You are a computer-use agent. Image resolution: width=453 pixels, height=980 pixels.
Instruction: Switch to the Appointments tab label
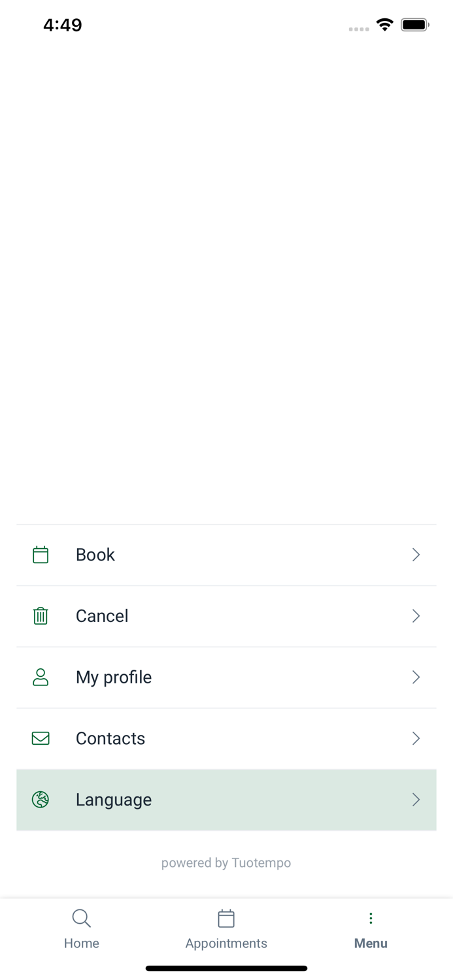[x=226, y=943]
